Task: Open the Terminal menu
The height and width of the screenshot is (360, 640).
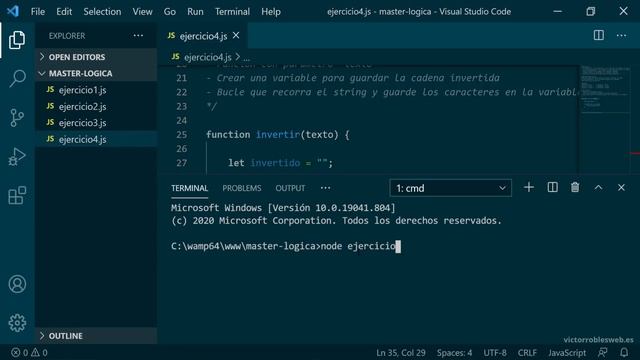Action: pyautogui.click(x=232, y=11)
